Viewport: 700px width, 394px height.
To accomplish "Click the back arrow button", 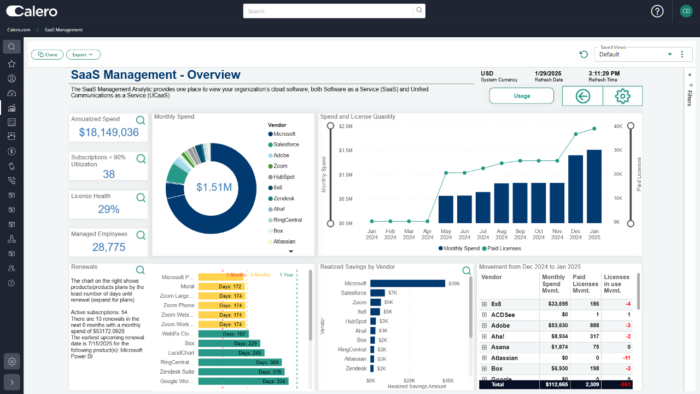I will point(583,96).
